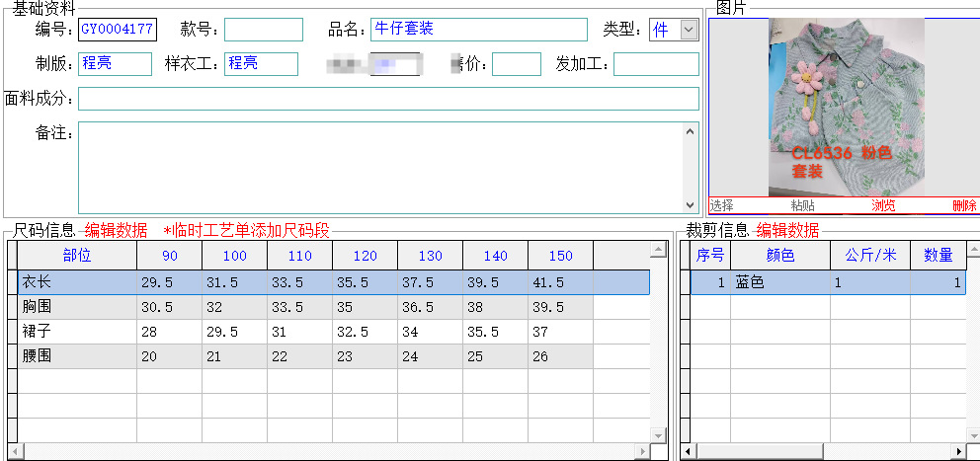Select the 衣长 row
This screenshot has height=461, width=980.
(x=333, y=283)
